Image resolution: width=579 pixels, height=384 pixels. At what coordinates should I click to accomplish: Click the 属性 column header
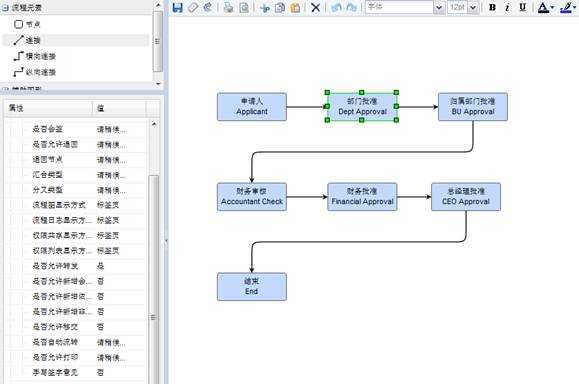click(48, 108)
